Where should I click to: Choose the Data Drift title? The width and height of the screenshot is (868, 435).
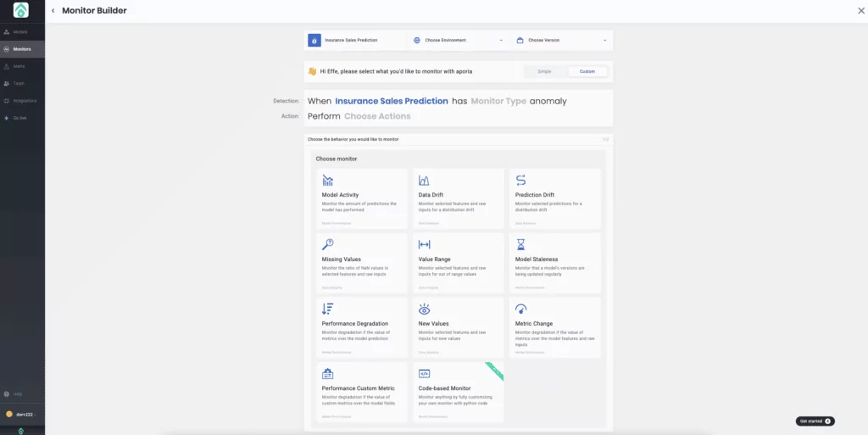[430, 195]
